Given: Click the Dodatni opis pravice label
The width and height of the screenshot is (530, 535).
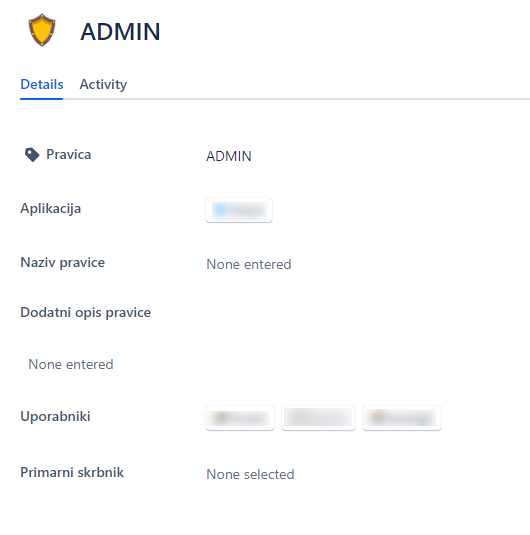Looking at the screenshot, I should coord(85,313).
